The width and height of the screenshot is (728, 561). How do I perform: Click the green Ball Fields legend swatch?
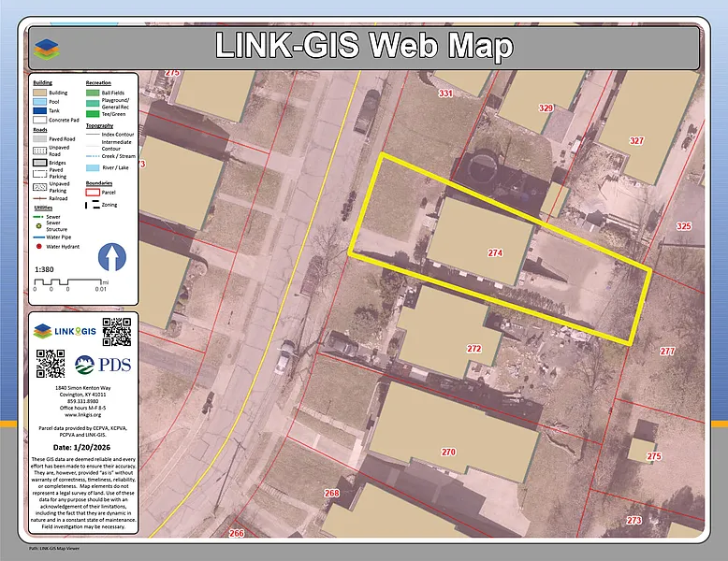(x=93, y=93)
